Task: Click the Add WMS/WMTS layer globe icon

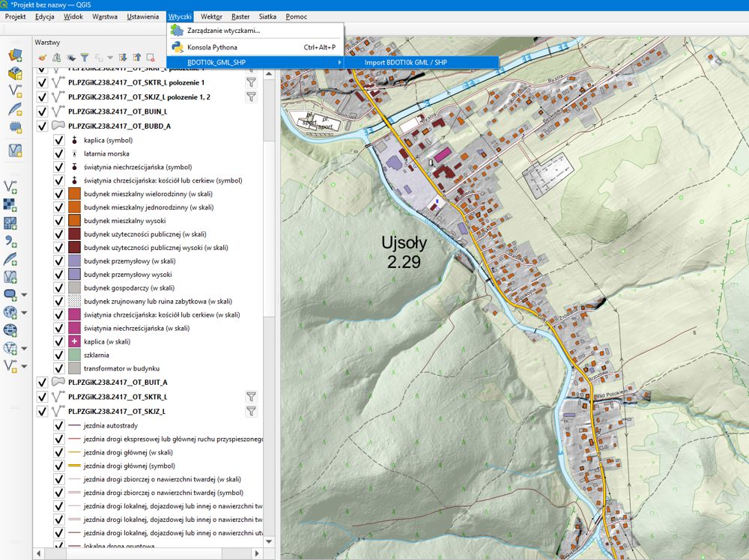Action: (10, 312)
